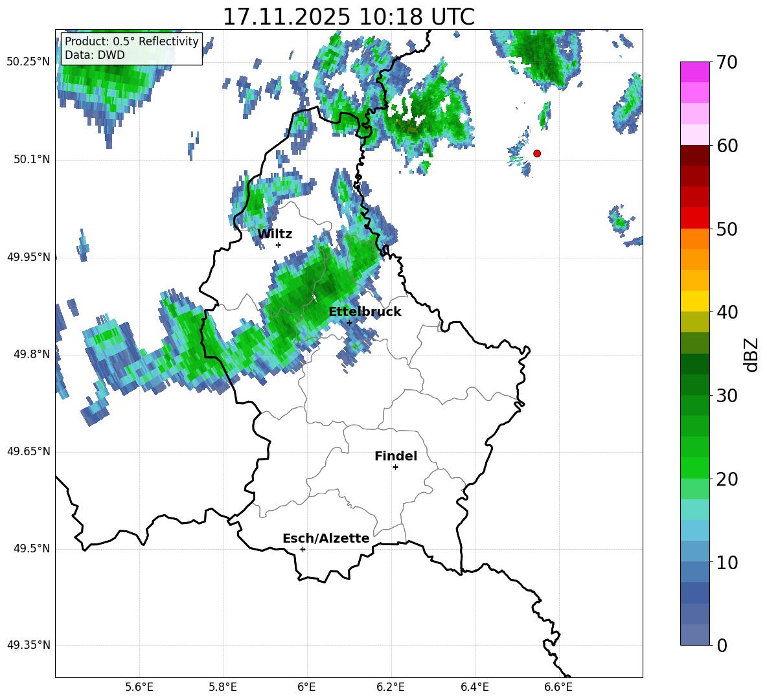Select the Esch/Alzette city label
The height and width of the screenshot is (700, 767).
326,538
